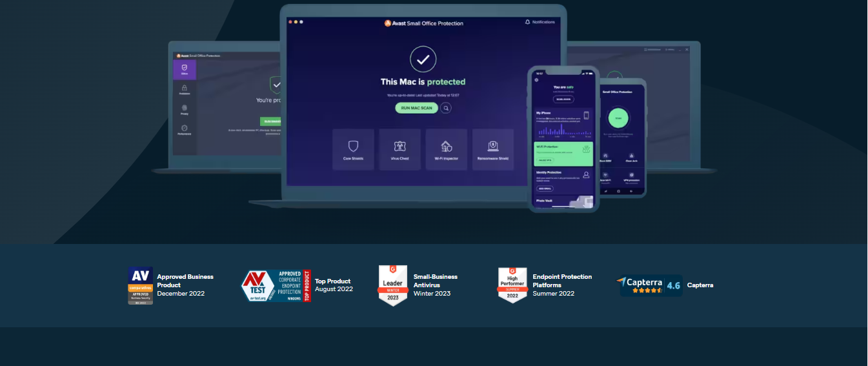Tap the Photo Vault section on iPhone
This screenshot has width=868, height=366.
pos(563,201)
